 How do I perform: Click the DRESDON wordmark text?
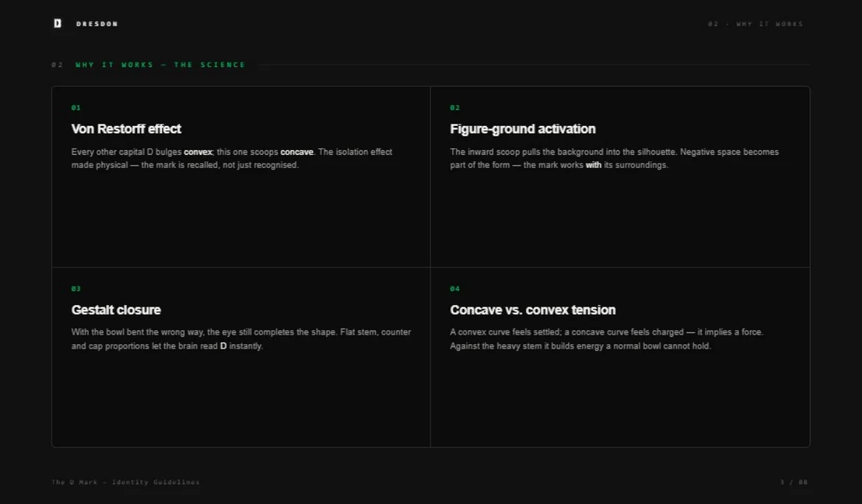pos(97,24)
